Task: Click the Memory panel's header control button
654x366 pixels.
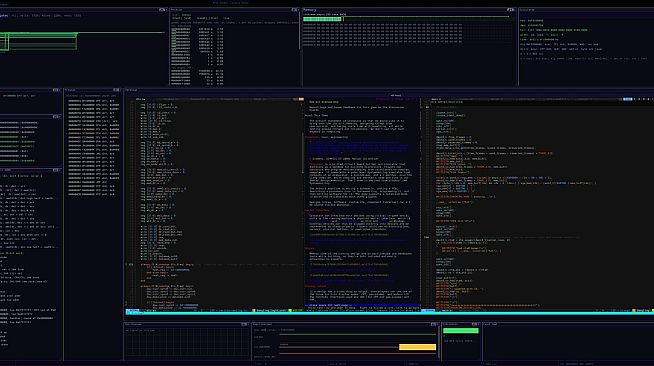Action: (x=511, y=10)
